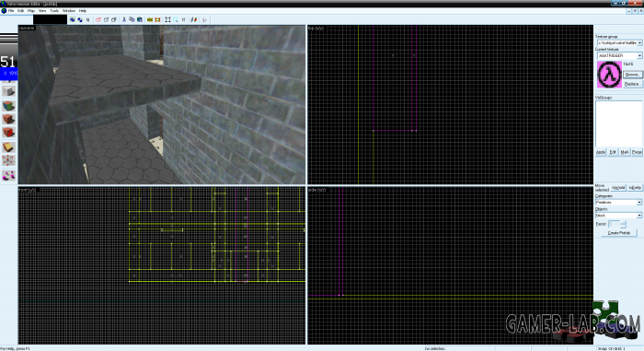Select the Toggle Texture Application multicolor cube tool
Viewport: 644px width, 351px height.
(8, 106)
